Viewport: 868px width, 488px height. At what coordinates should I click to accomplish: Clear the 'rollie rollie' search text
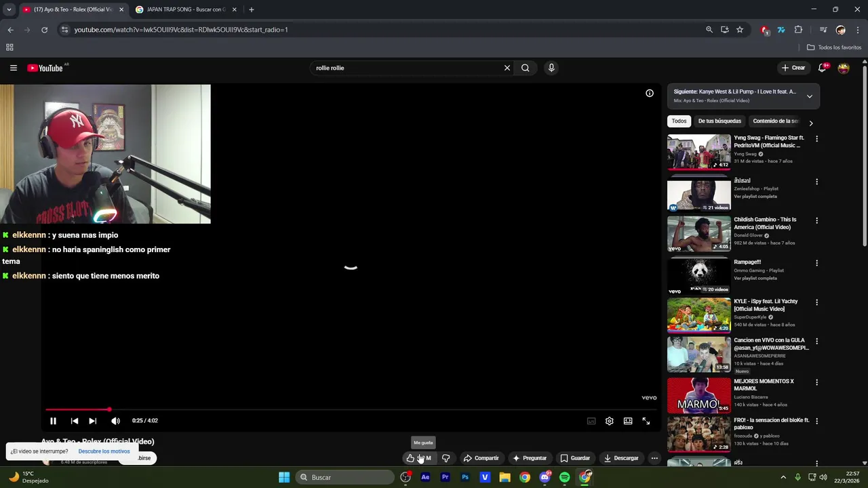507,68
